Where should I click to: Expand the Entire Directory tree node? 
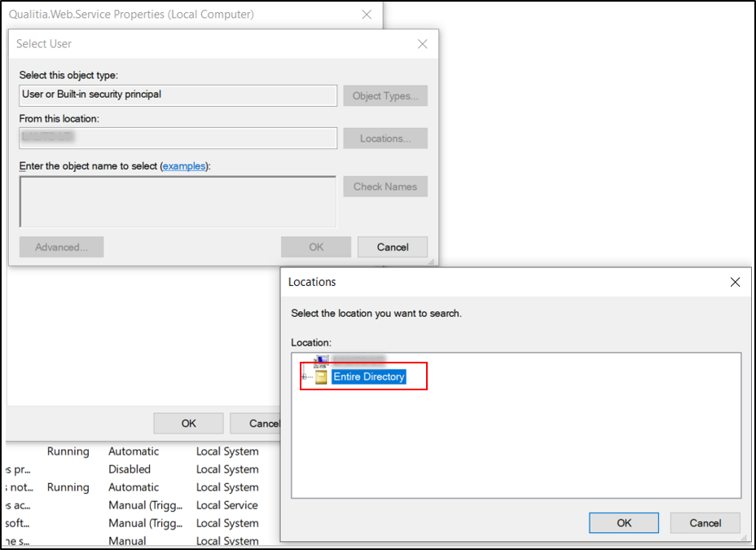click(x=305, y=376)
